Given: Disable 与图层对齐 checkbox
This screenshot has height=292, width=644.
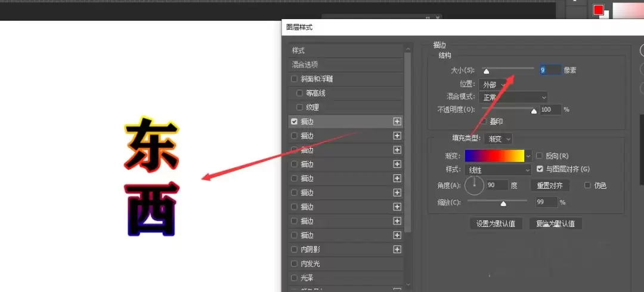Looking at the screenshot, I should click(540, 169).
